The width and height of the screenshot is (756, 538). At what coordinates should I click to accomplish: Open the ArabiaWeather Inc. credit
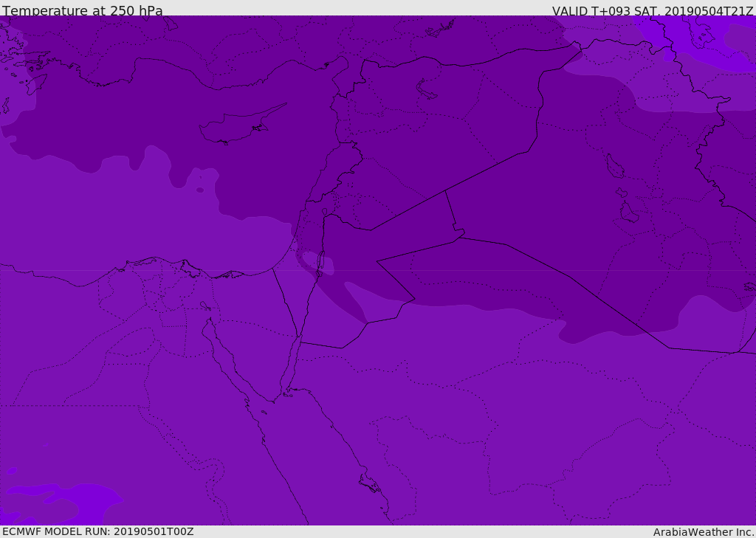tap(704, 532)
